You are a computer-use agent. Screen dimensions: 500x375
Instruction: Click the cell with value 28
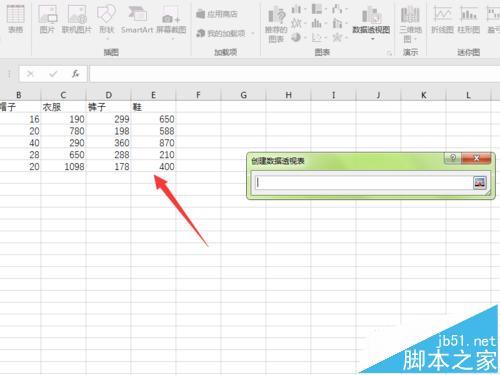[20, 155]
